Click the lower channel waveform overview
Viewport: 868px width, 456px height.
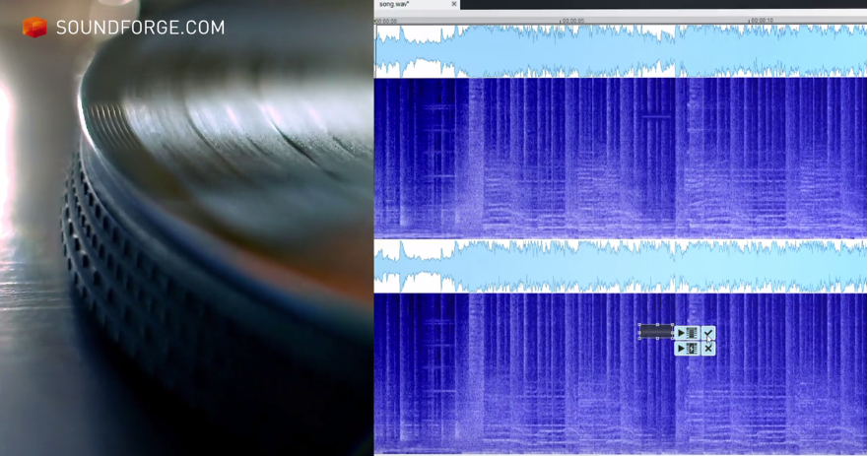[x=621, y=267]
